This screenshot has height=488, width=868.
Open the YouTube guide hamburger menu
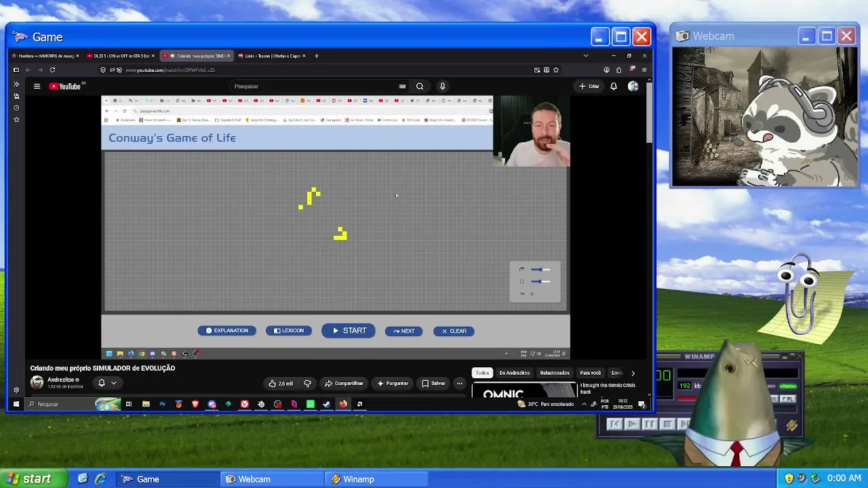[x=37, y=86]
